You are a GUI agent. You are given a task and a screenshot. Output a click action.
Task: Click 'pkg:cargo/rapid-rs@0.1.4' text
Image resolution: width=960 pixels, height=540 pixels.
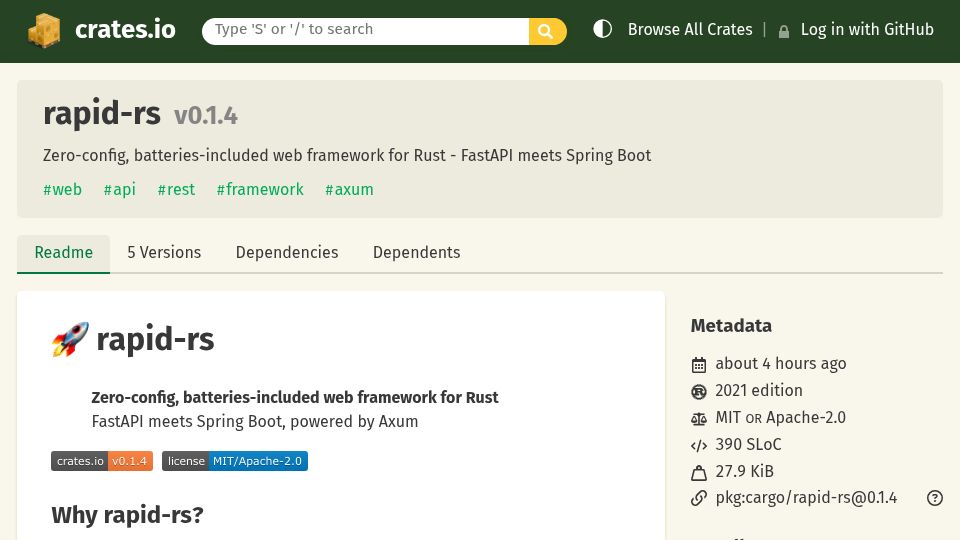point(806,498)
